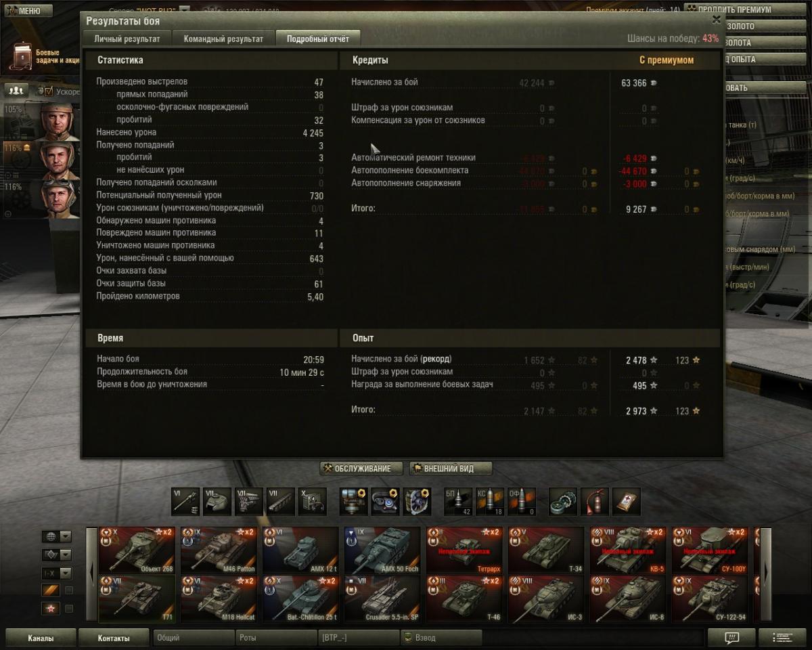This screenshot has height=650, width=812.
Task: Open the repair kit consumable slot
Action: [563, 502]
